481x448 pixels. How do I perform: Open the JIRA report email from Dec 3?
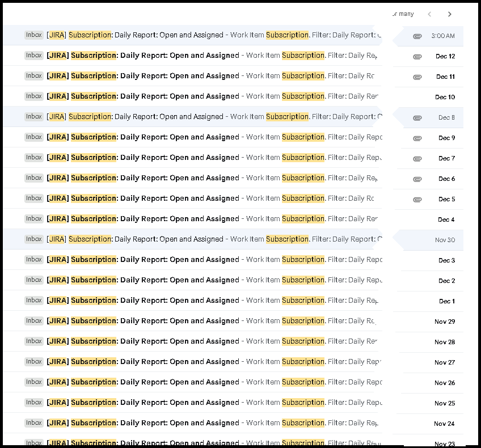click(x=233, y=259)
